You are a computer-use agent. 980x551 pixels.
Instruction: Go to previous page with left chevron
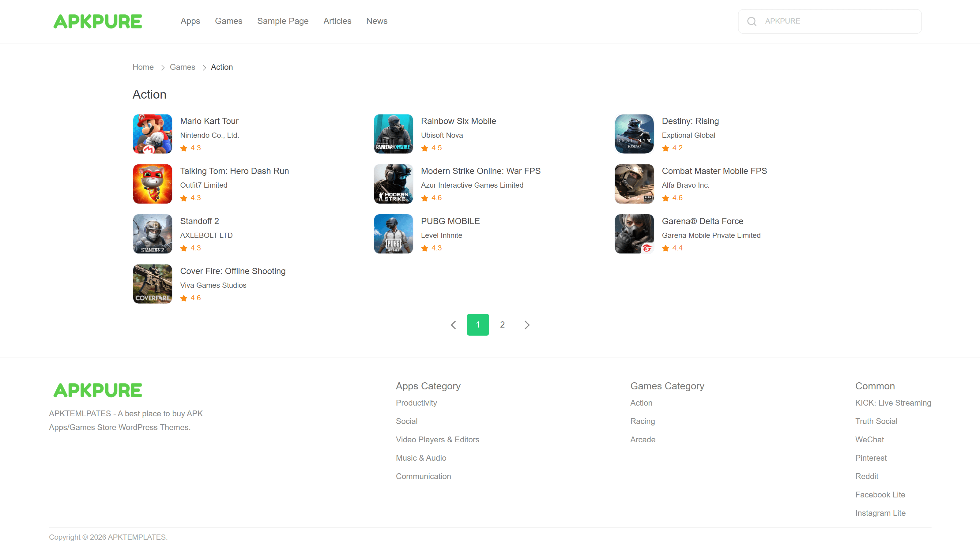click(453, 325)
